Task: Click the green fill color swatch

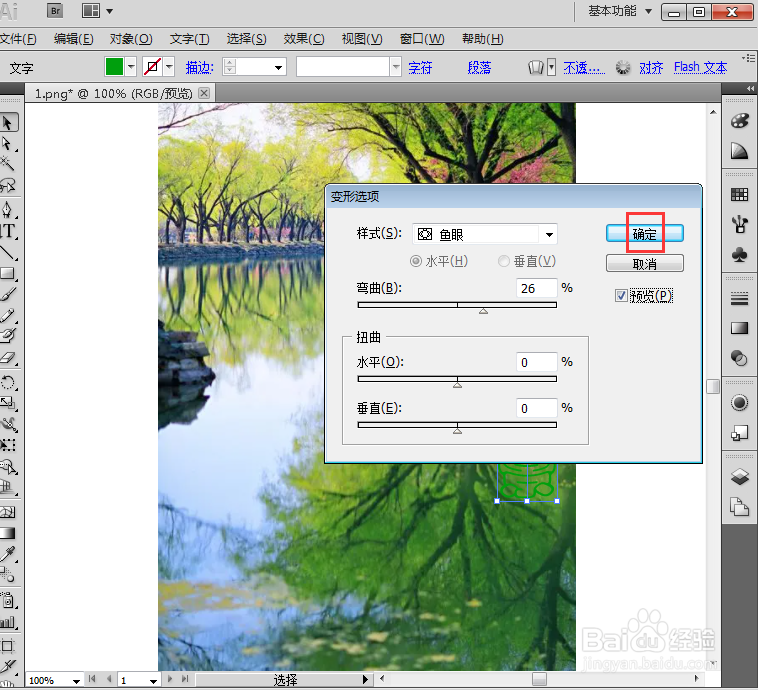Action: [x=114, y=67]
